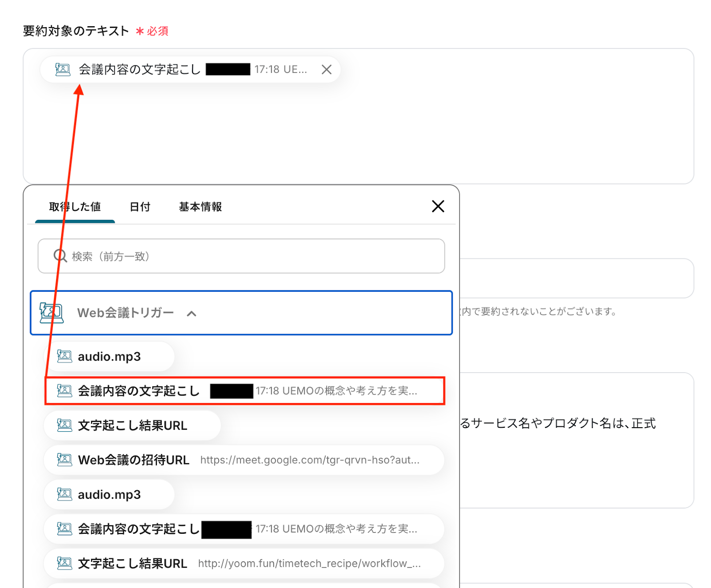
Task: Choose the lower 会議内容の文字起こし item
Action: 244,529
